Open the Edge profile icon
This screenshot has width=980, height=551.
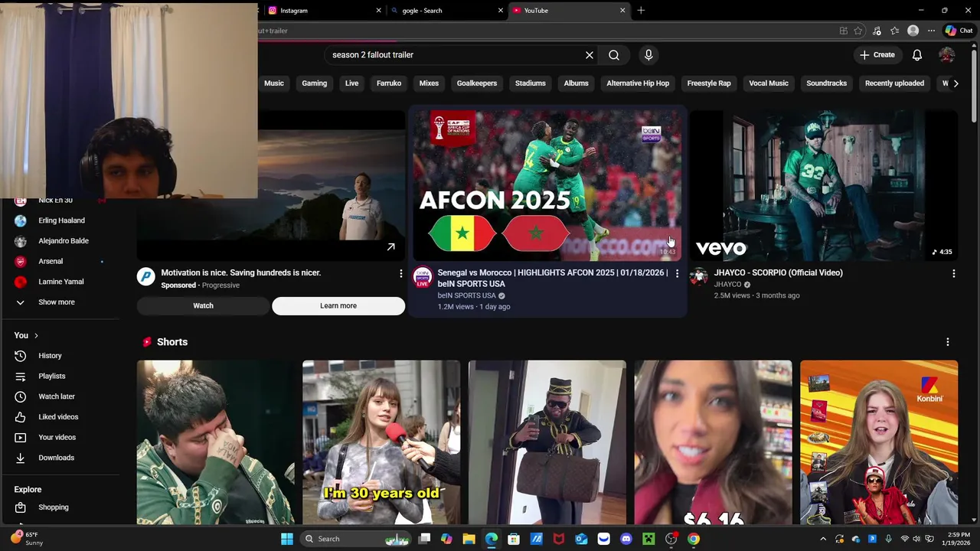(913, 31)
